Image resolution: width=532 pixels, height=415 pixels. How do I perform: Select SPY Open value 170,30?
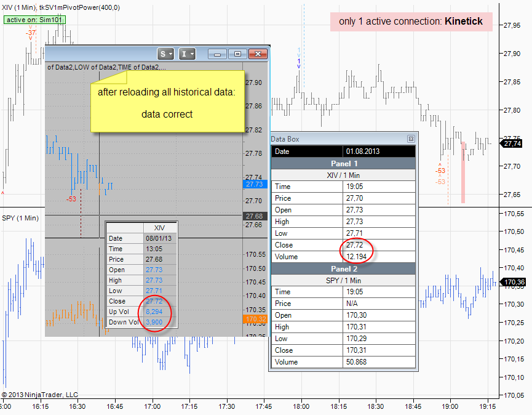click(379, 315)
